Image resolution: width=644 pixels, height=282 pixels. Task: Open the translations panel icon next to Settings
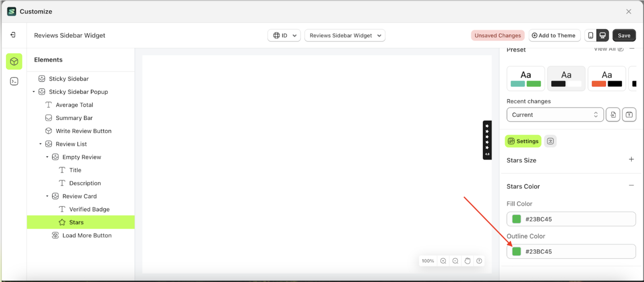point(550,141)
